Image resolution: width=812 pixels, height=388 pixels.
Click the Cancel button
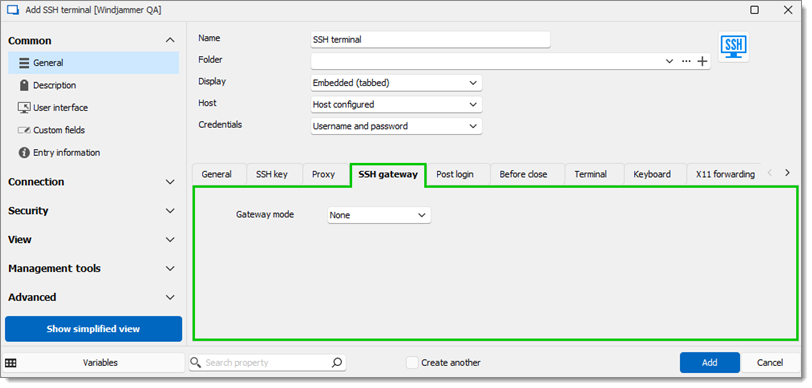[770, 363]
